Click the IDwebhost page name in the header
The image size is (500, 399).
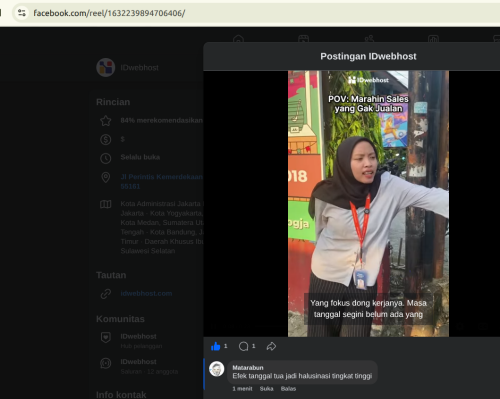point(139,68)
